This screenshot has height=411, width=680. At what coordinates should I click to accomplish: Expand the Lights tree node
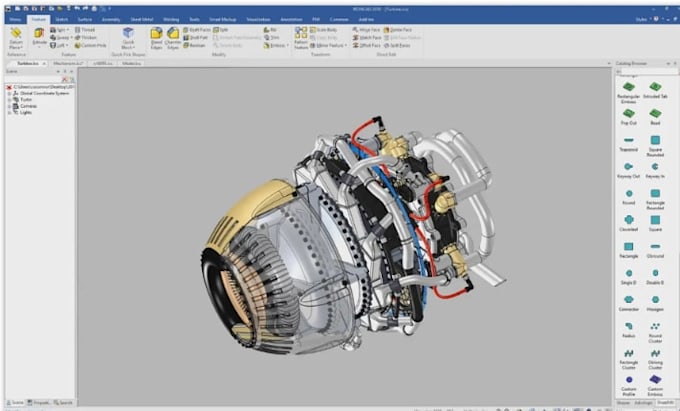(x=10, y=113)
